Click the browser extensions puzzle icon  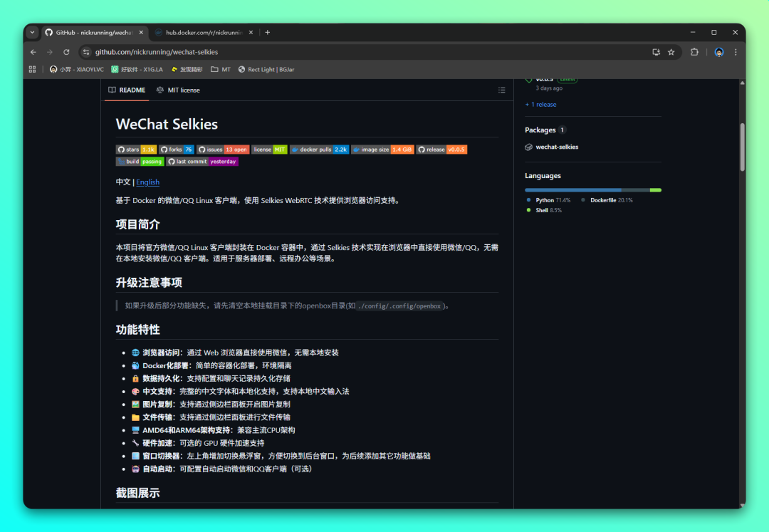click(x=694, y=51)
